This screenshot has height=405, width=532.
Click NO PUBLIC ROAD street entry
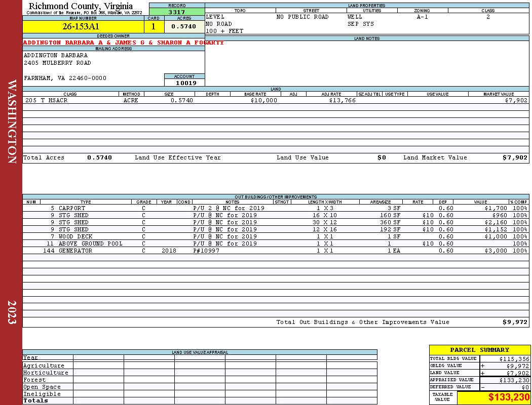pos(302,17)
